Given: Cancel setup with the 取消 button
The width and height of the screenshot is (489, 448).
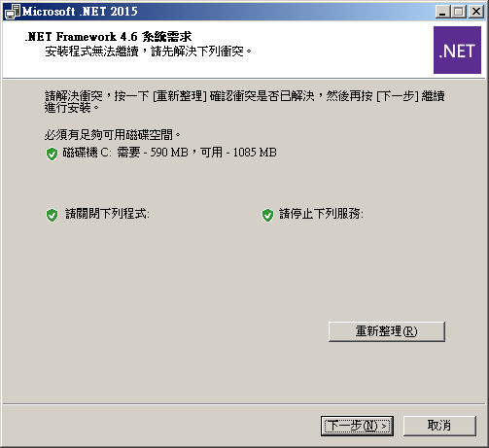Looking at the screenshot, I should [439, 426].
